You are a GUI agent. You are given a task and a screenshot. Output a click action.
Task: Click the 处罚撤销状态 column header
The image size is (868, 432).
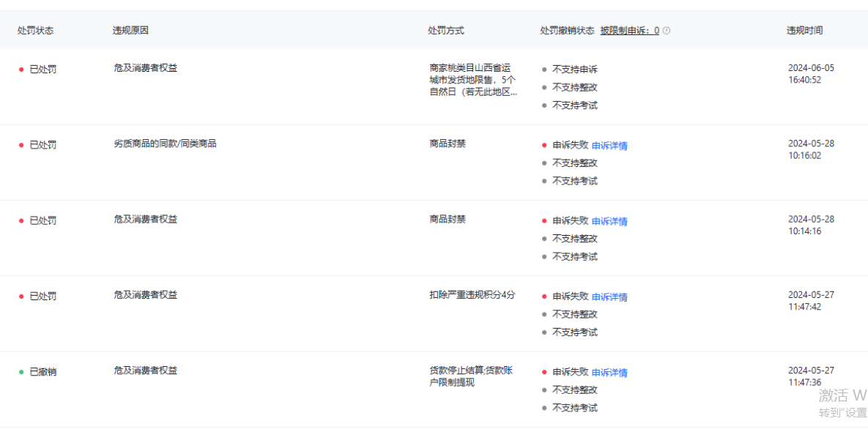point(567,31)
